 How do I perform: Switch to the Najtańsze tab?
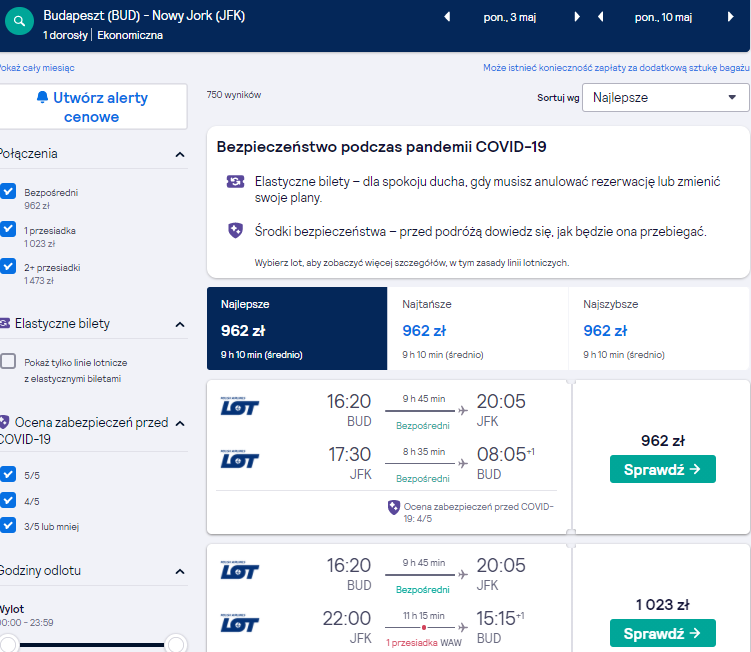(x=478, y=329)
